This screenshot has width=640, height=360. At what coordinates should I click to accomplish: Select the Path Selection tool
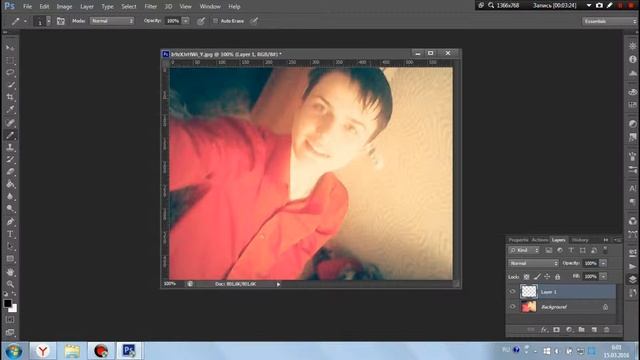coord(10,247)
